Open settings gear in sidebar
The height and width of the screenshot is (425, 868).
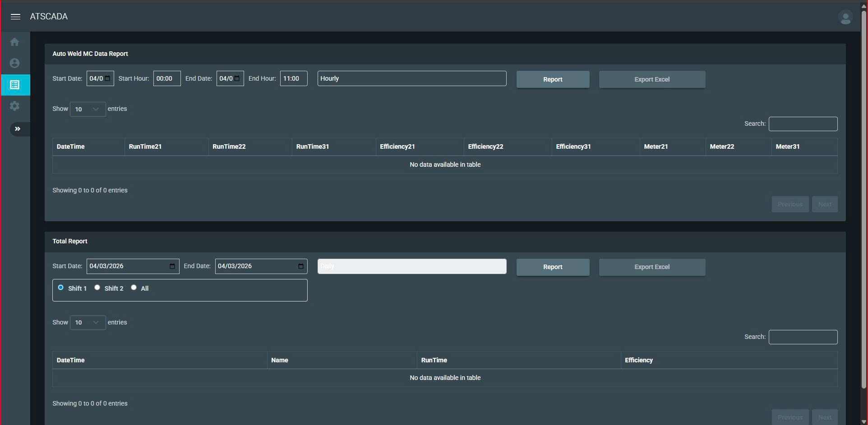[15, 106]
